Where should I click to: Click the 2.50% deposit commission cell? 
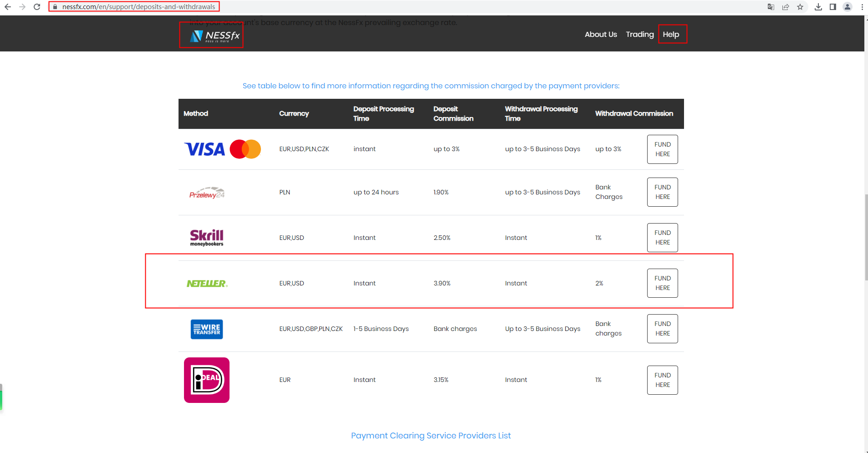[x=442, y=238]
